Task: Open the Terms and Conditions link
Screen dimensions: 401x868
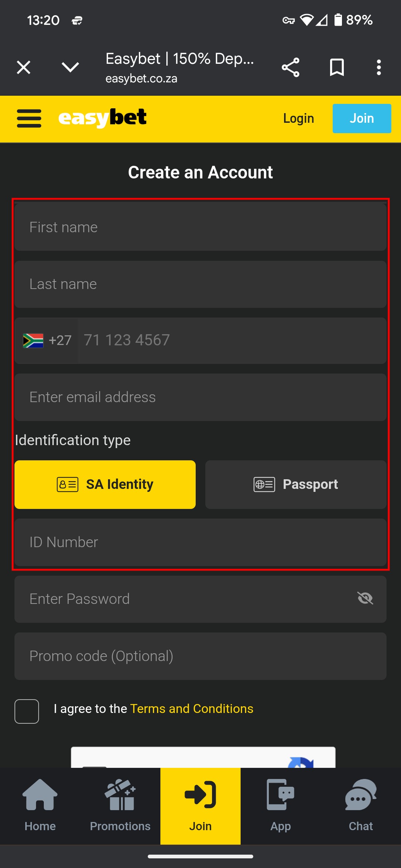Action: (192, 709)
